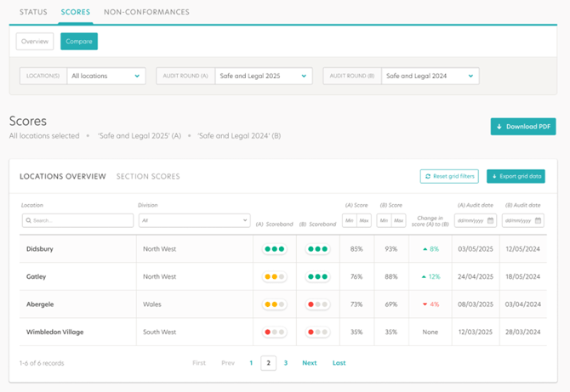Click the (A) Score Min input field

pos(349,221)
